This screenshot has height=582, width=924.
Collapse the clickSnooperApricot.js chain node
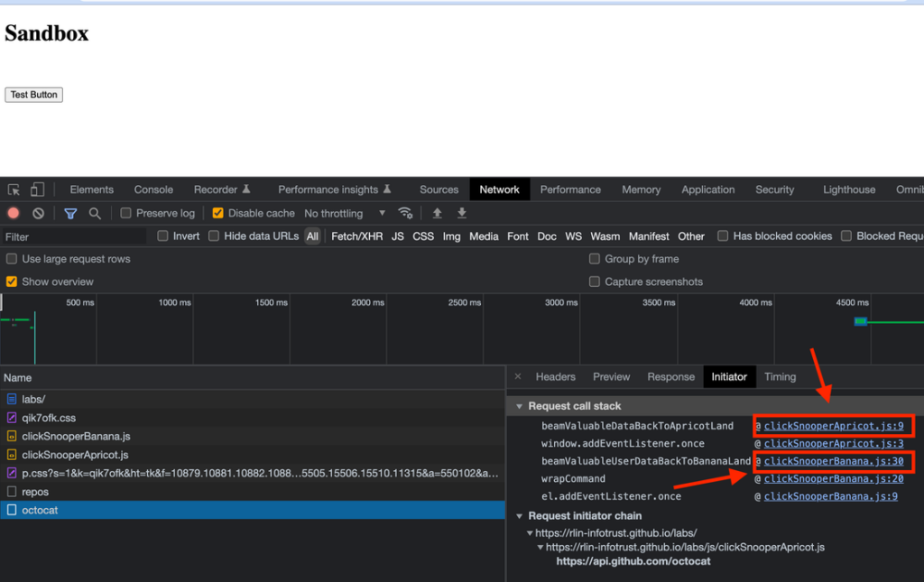(x=541, y=547)
